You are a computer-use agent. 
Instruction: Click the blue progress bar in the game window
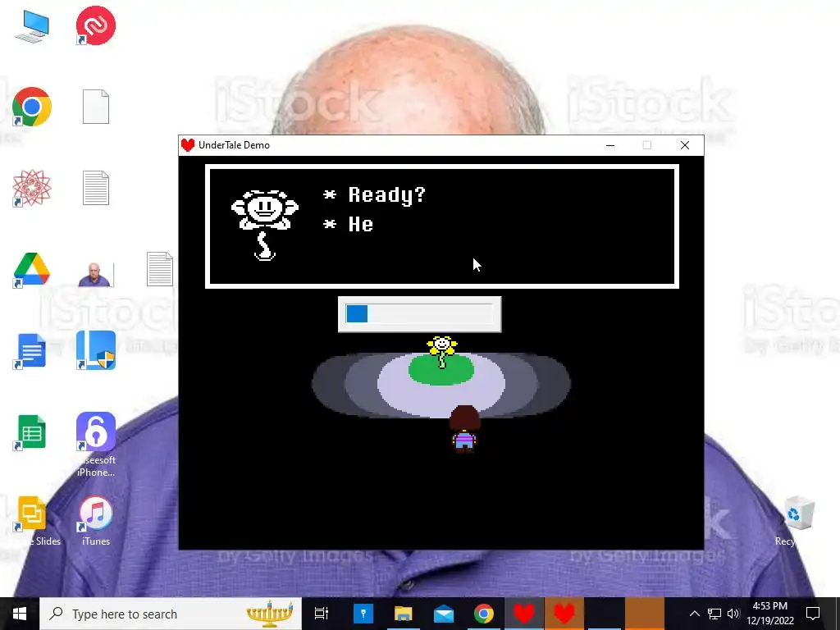[419, 314]
